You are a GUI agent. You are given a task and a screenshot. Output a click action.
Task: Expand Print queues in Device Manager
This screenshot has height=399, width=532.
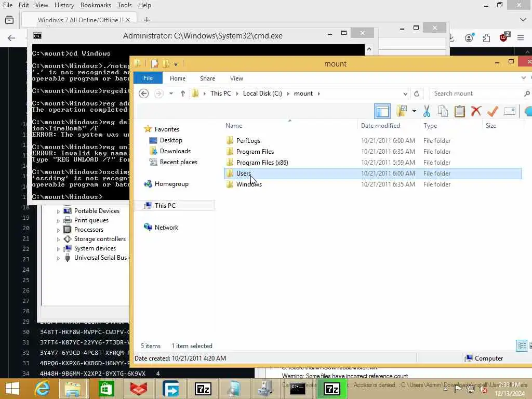(x=58, y=221)
